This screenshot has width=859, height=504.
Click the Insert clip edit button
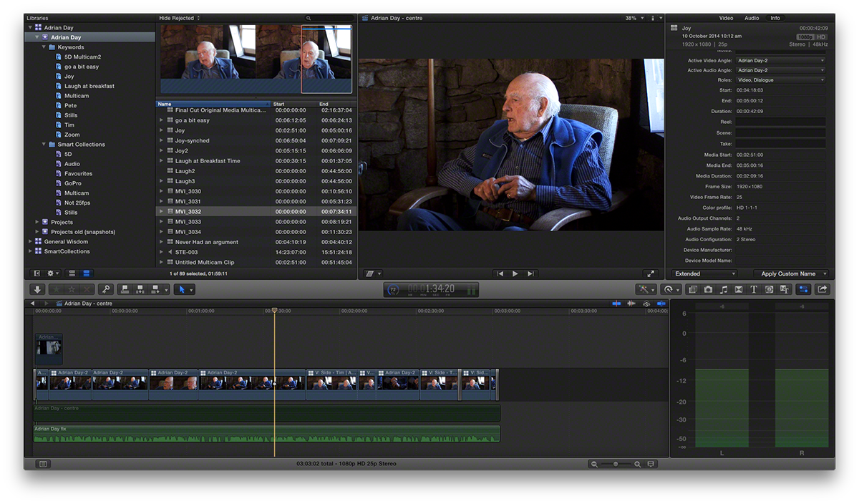coord(140,289)
